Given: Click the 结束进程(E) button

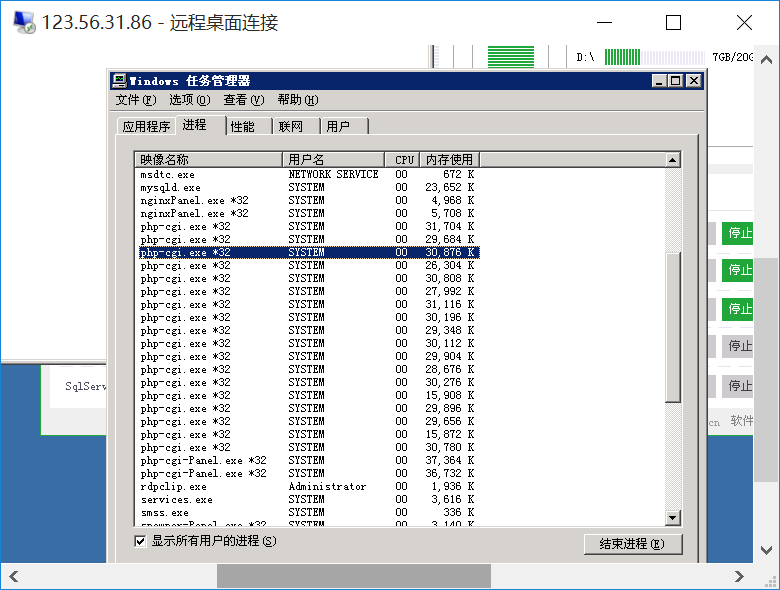Looking at the screenshot, I should click(633, 544).
